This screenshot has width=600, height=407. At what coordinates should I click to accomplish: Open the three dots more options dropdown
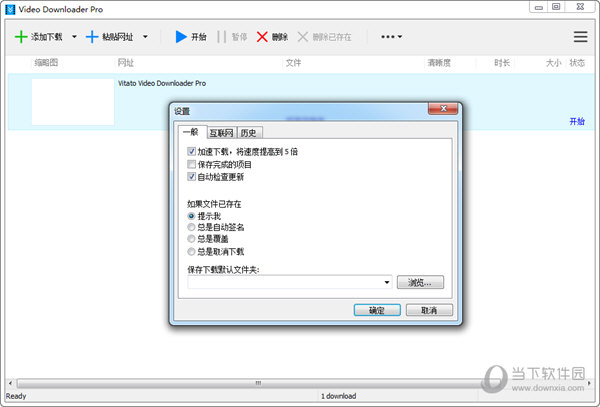coord(391,37)
